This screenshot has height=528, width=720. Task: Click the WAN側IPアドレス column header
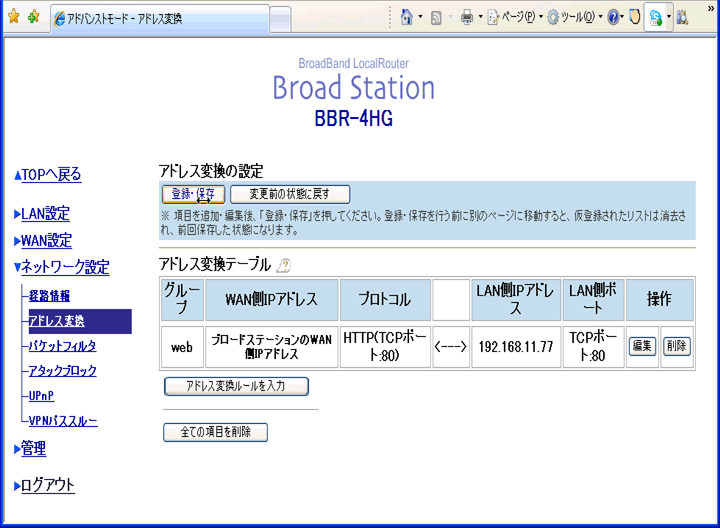click(271, 299)
